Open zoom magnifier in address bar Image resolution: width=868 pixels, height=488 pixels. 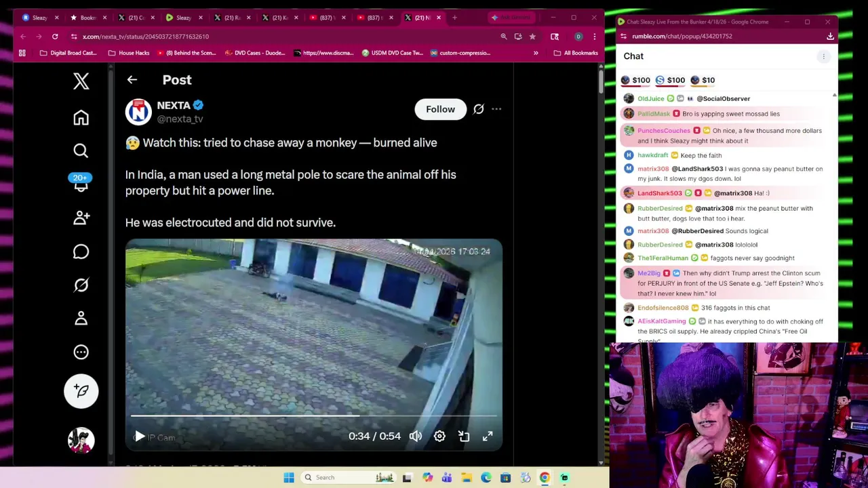coord(503,37)
